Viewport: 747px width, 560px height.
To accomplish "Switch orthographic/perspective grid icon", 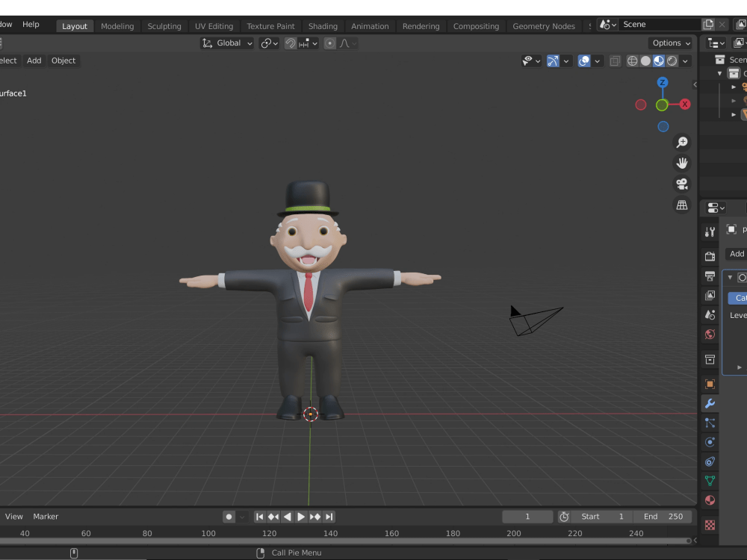I will [682, 205].
